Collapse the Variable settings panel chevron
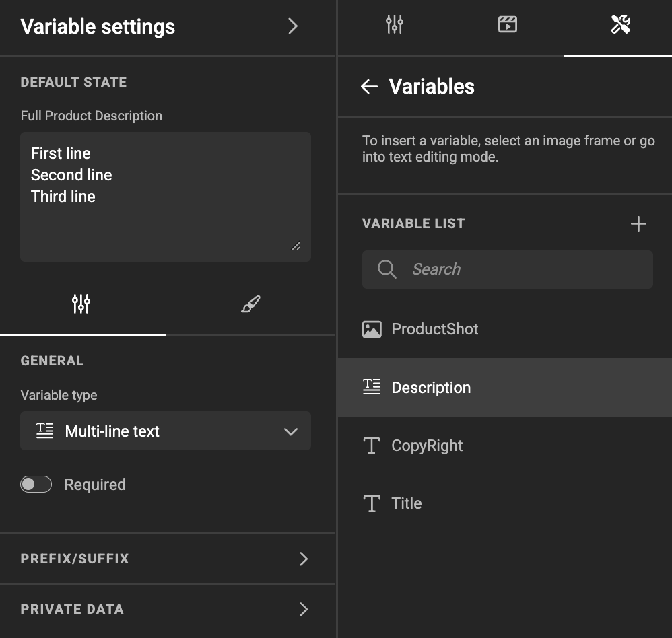 (293, 26)
